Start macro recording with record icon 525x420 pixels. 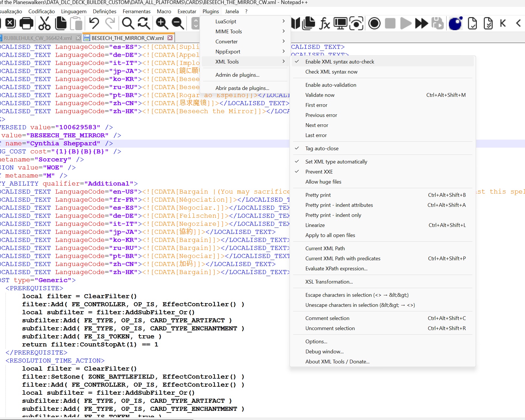click(374, 24)
